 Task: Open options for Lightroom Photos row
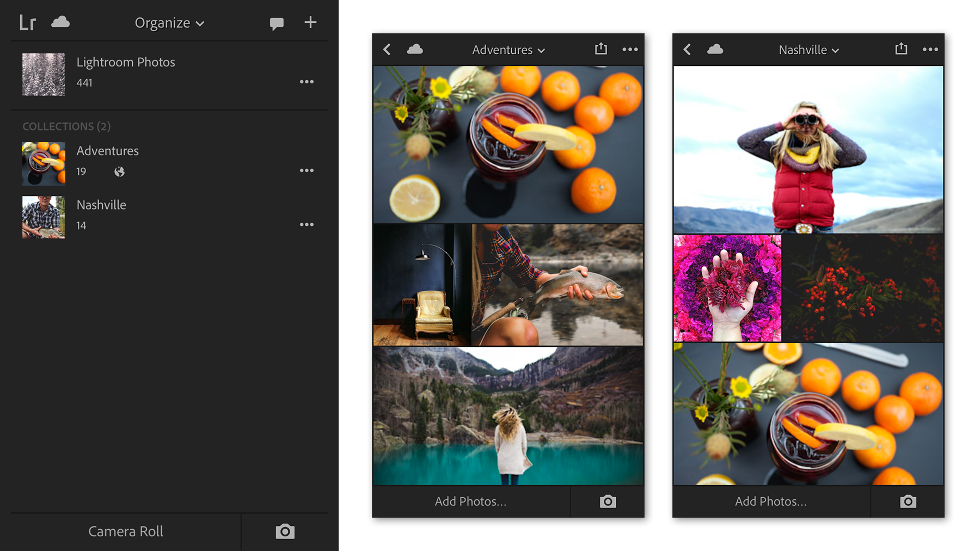click(x=307, y=82)
